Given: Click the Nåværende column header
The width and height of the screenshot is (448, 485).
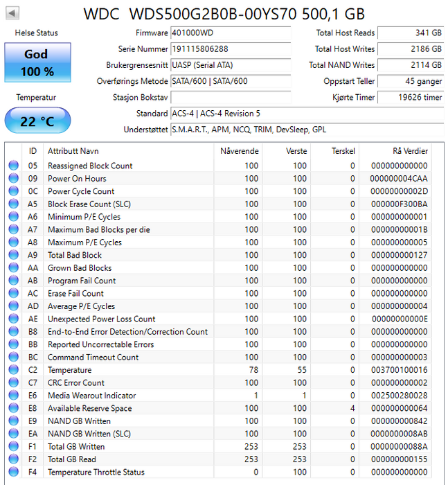Looking at the screenshot, I should pyautogui.click(x=239, y=151).
